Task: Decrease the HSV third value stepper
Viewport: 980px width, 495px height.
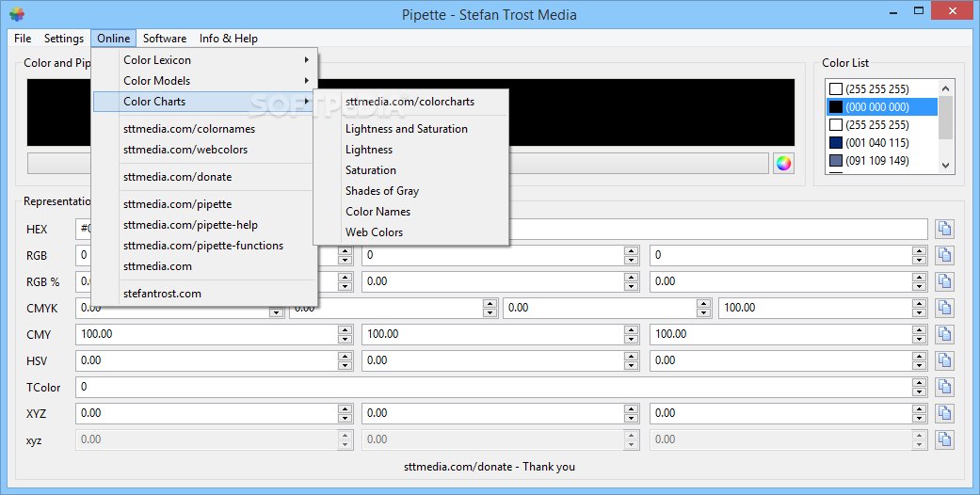Action: coord(919,364)
